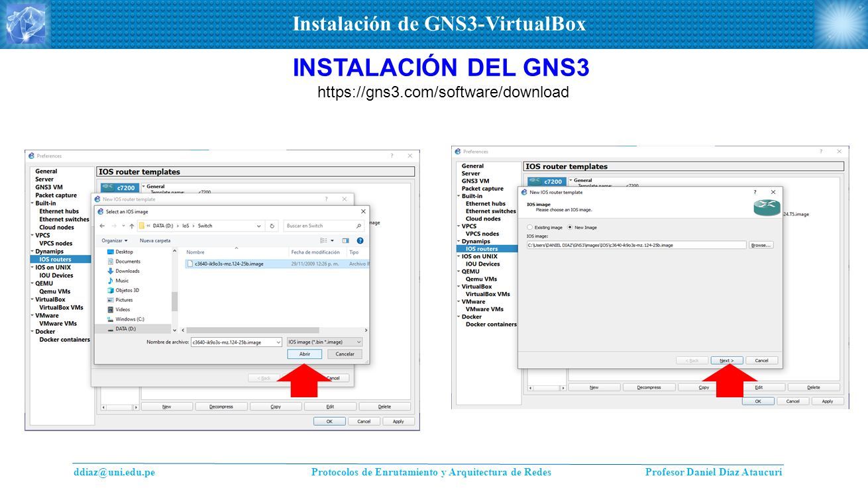Select Docker containers in the left Preferences tree
868x488 pixels.
[x=64, y=340]
